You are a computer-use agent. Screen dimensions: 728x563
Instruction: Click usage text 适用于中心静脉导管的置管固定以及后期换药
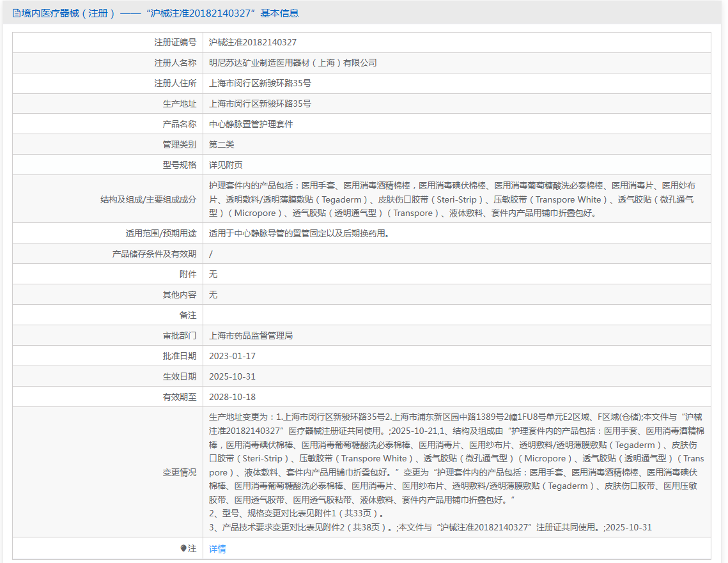[298, 233]
